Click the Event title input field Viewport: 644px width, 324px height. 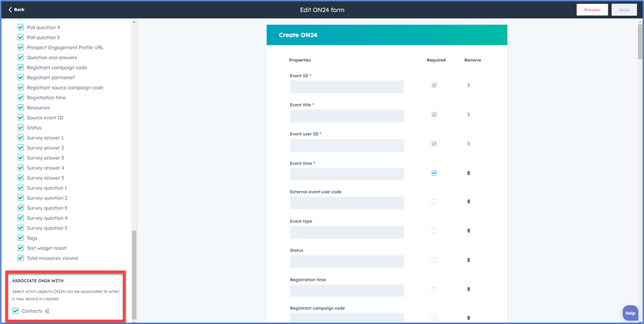(x=347, y=116)
